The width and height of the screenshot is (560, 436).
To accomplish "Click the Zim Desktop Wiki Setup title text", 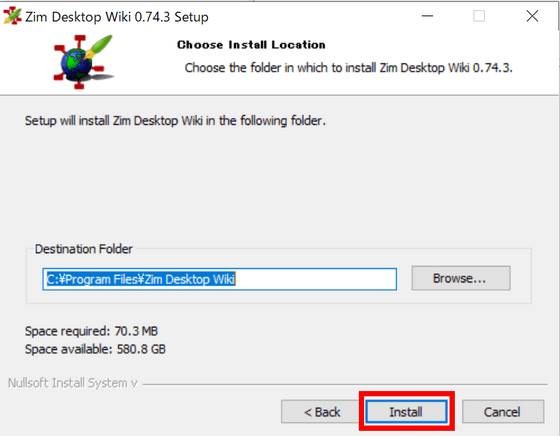I will click(x=117, y=17).
